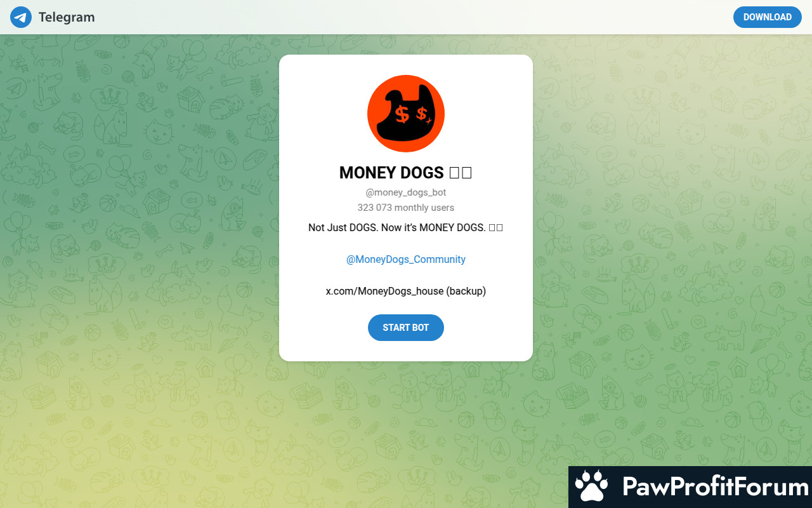The width and height of the screenshot is (812, 508).
Task: Click the white paw print icon
Action: click(591, 487)
